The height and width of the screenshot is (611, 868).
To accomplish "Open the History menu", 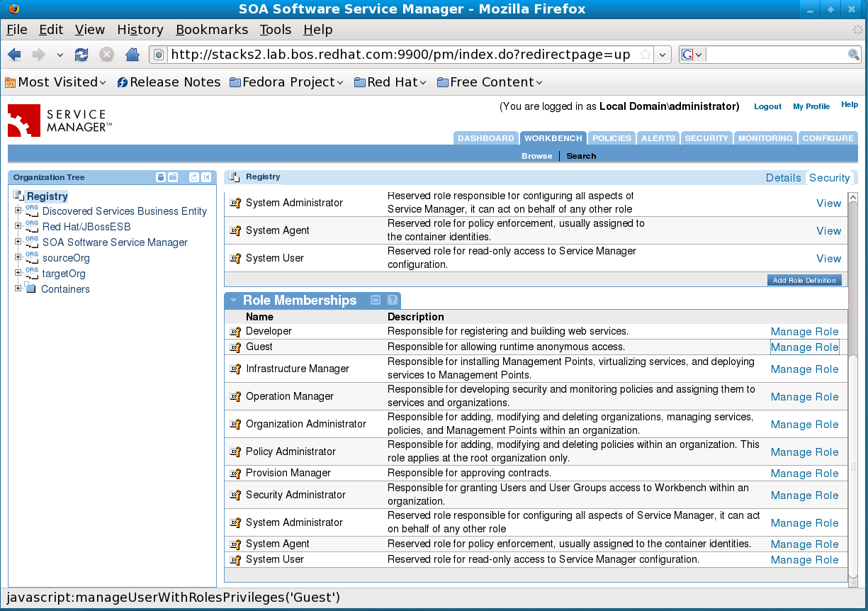I will [x=140, y=30].
